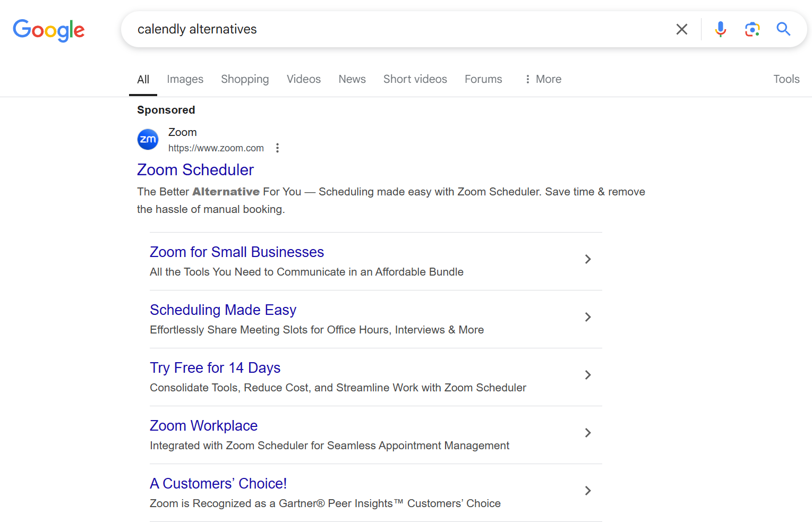This screenshot has height=522, width=812.
Task: Click the Tools button
Action: pyautogui.click(x=786, y=79)
